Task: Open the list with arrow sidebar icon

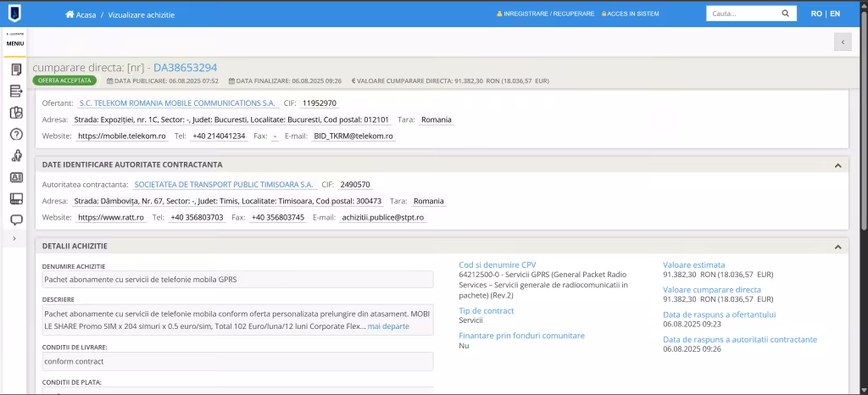Action: 16,92
